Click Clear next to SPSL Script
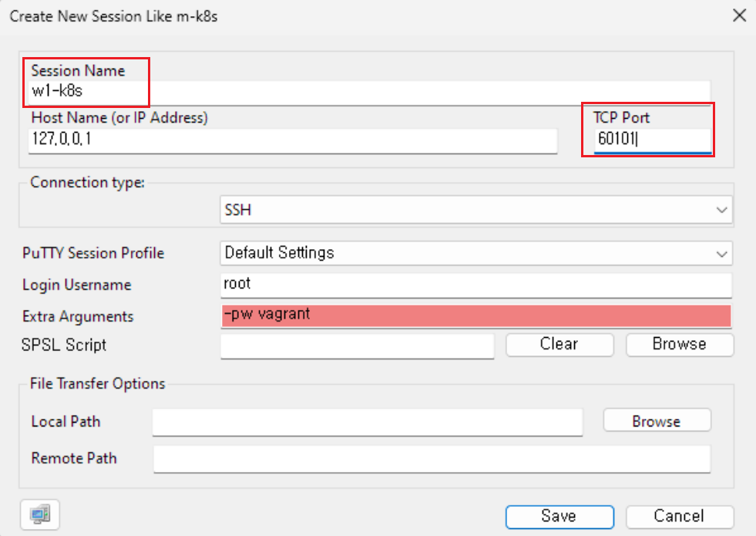 coord(559,345)
